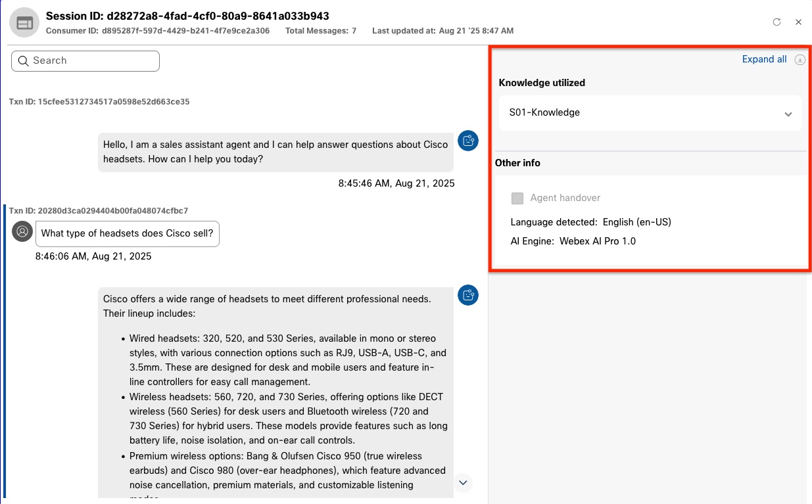812x504 pixels.
Task: Expand the S01-Knowledge chevron
Action: click(788, 114)
